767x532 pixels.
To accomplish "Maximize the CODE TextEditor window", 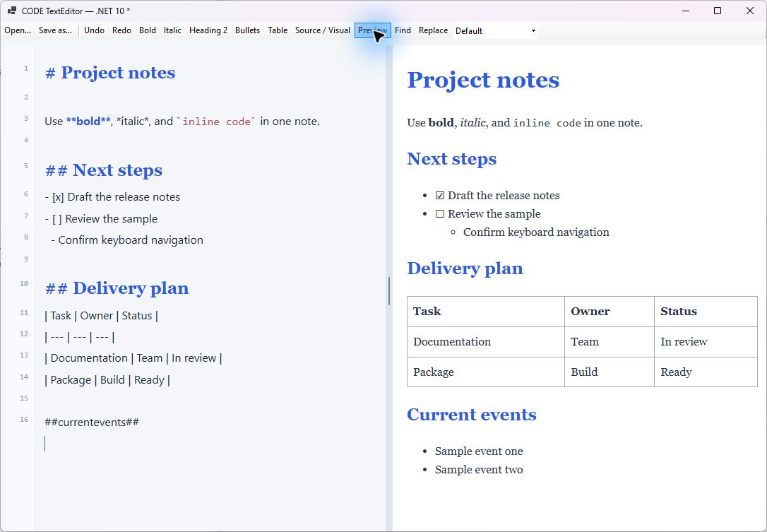I will [x=718, y=11].
